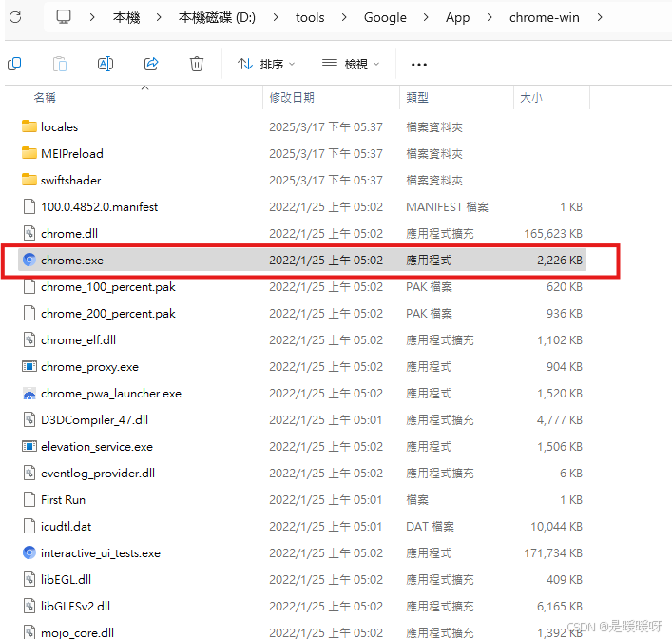Click the chrome_elf.dll file icon
The height and width of the screenshot is (639, 672).
click(29, 339)
